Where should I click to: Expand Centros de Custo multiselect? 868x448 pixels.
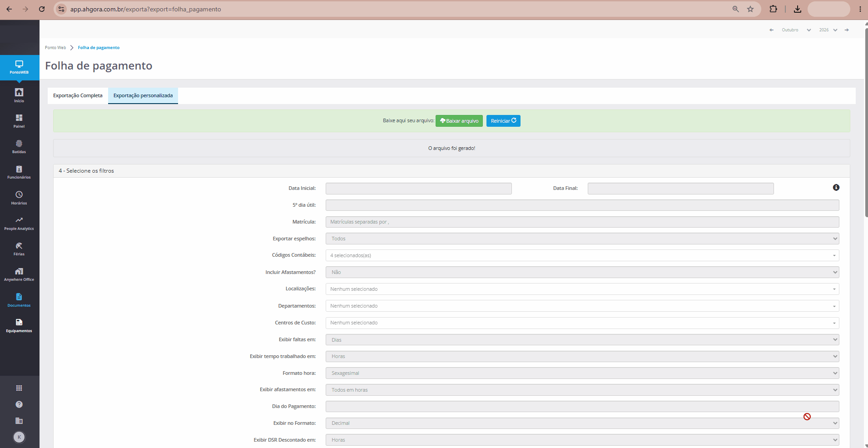tap(582, 323)
